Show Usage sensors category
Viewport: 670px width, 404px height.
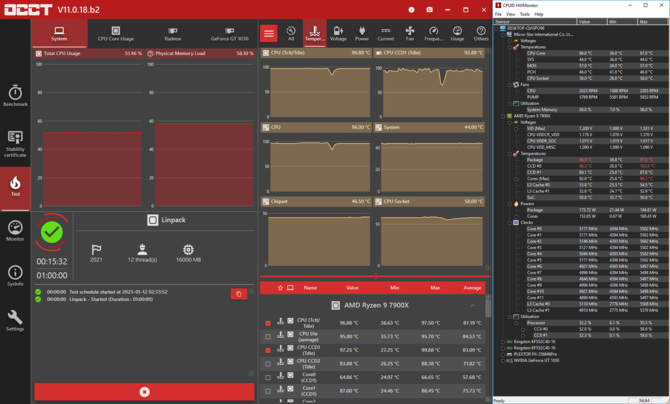click(x=457, y=33)
